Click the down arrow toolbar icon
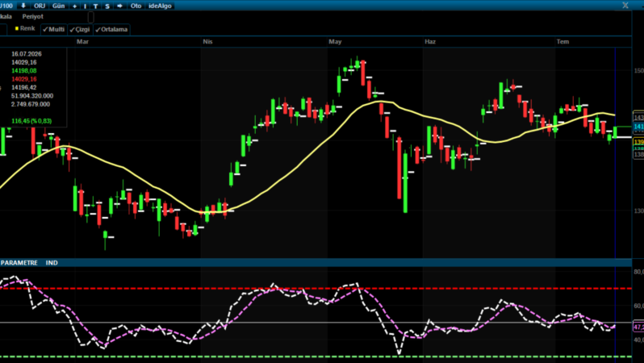 [23, 6]
